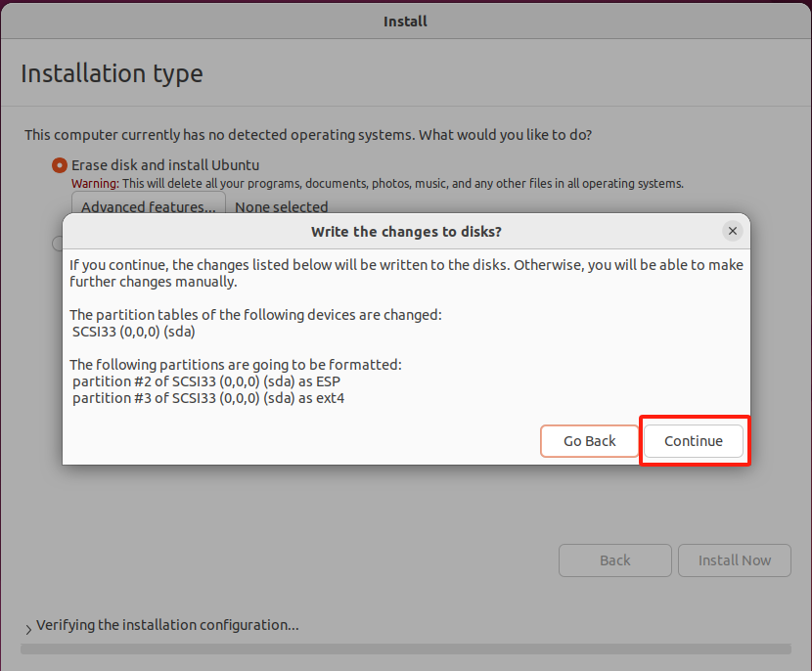Click the 'no detected operating systems' question text
The height and width of the screenshot is (671, 812).
pos(308,134)
